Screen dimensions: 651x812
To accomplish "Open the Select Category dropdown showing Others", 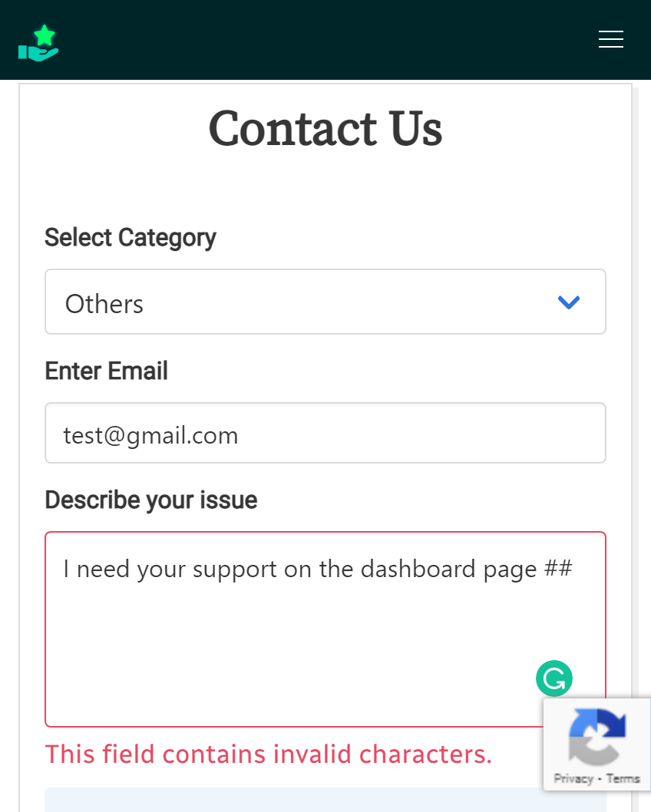I will click(x=325, y=302).
